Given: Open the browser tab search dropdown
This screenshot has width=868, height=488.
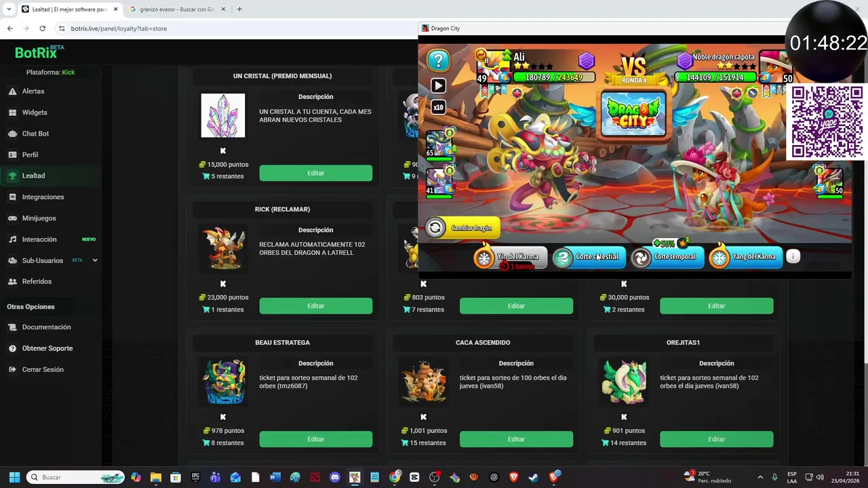Looking at the screenshot, I should point(9,9).
